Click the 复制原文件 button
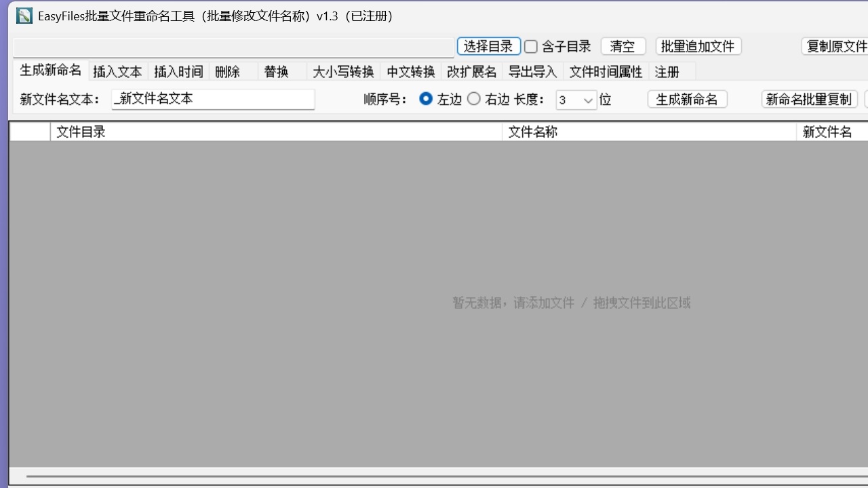This screenshot has height=488, width=868. [x=835, y=46]
